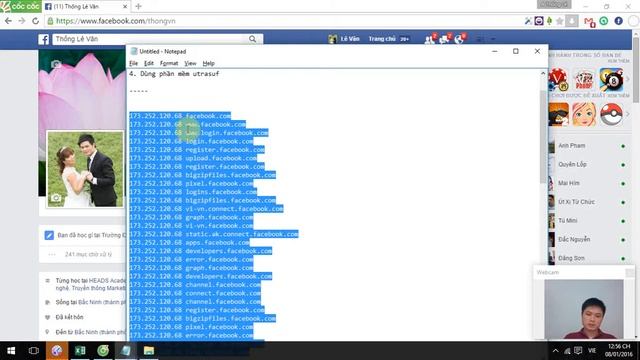Click the Pokéball game thumbnail
The width and height of the screenshot is (640, 360).
[x=611, y=114]
